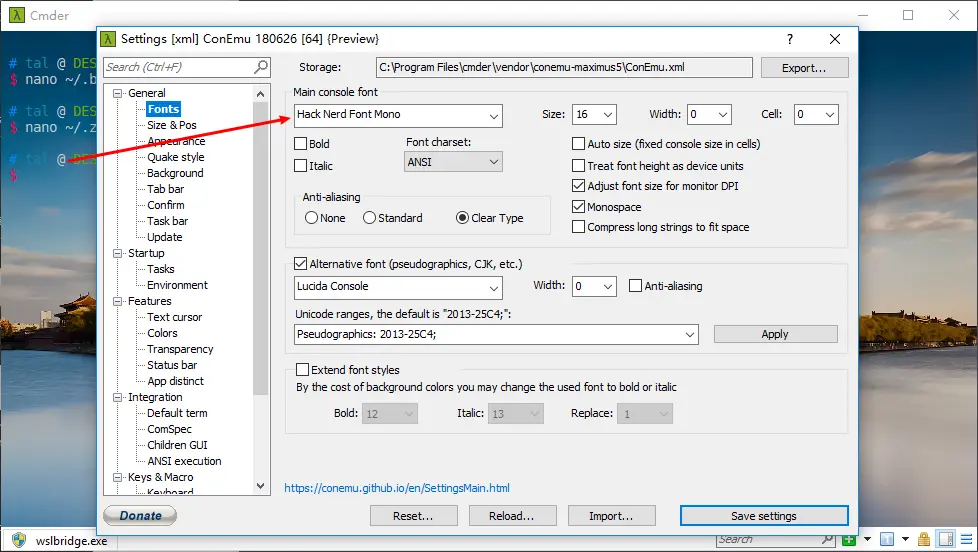Open the main font Width dropdown

(x=723, y=115)
